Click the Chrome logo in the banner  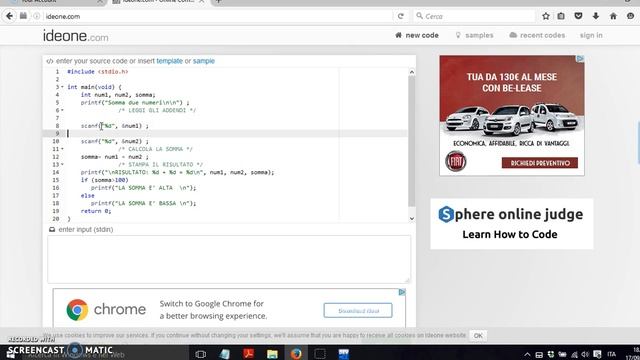click(x=77, y=310)
